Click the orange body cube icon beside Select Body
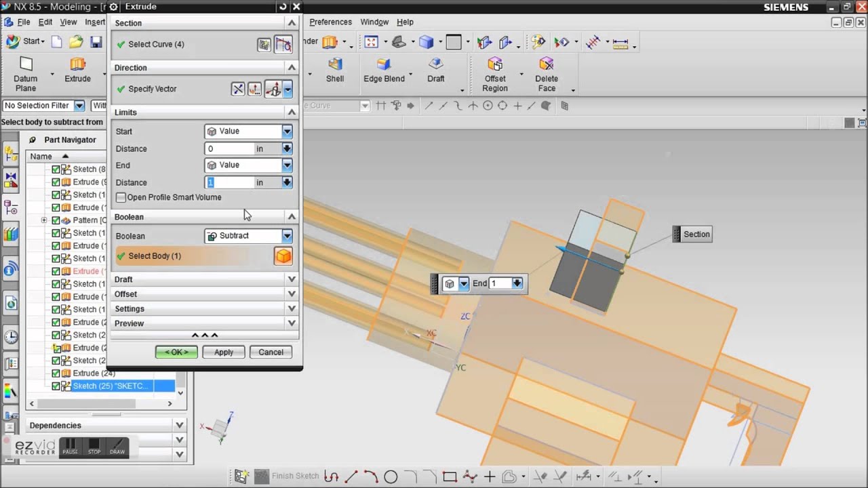868x488 pixels. pyautogui.click(x=283, y=256)
